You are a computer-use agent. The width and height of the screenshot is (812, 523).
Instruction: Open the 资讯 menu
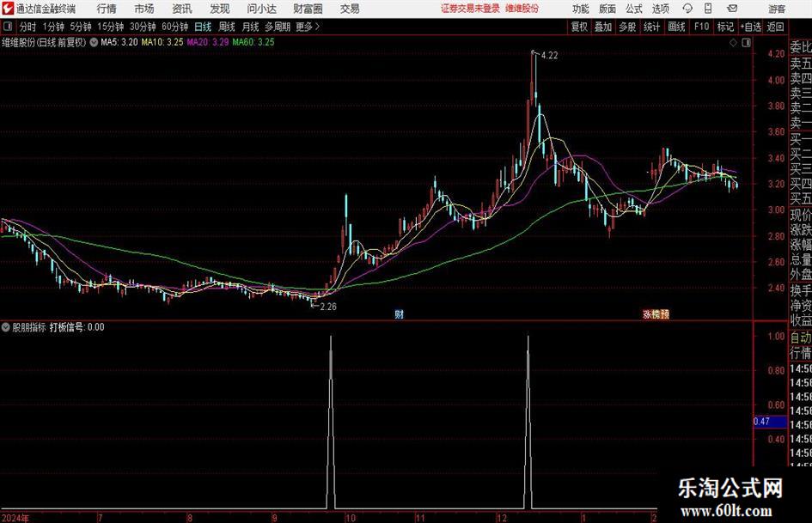182,9
